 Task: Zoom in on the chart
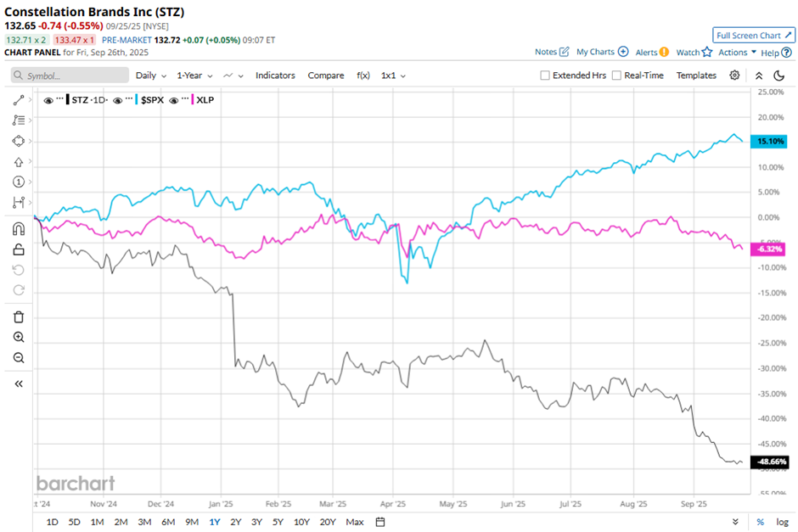(x=19, y=337)
